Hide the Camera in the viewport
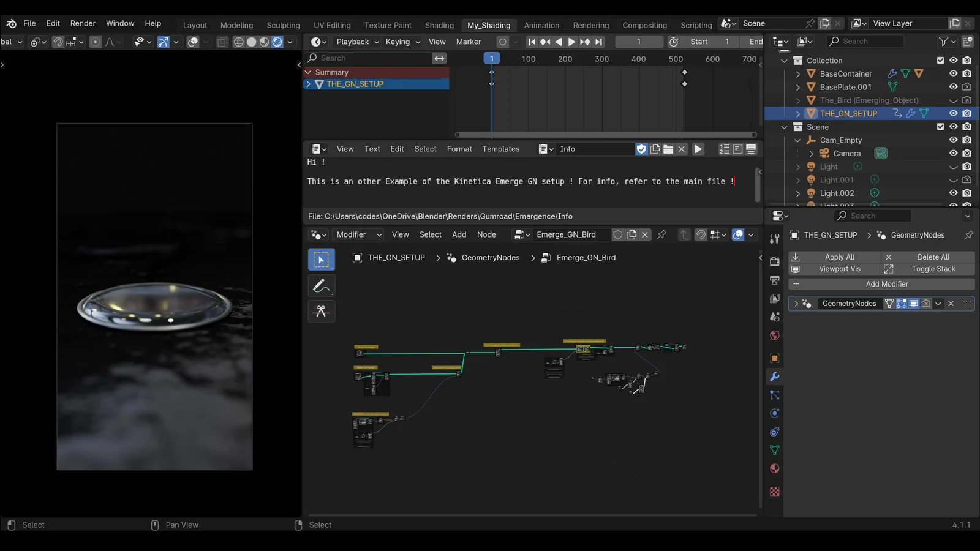Screen dimensions: 980x551 tap(953, 153)
